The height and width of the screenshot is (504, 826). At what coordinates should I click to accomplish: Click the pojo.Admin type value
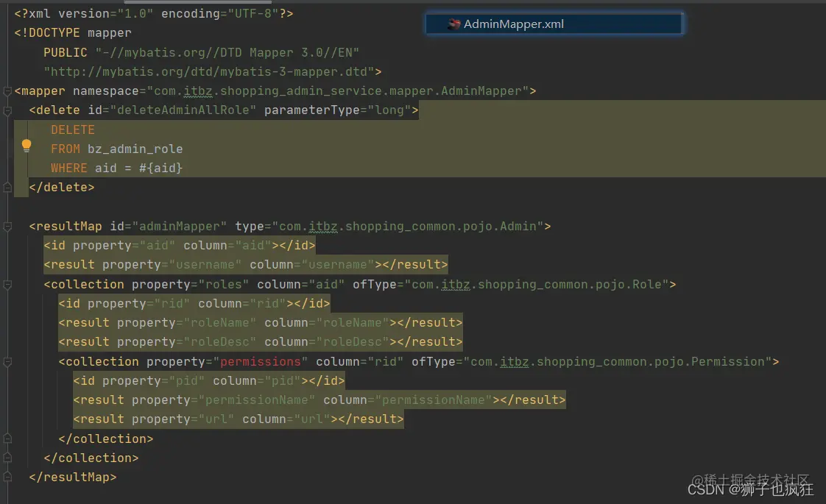408,227
